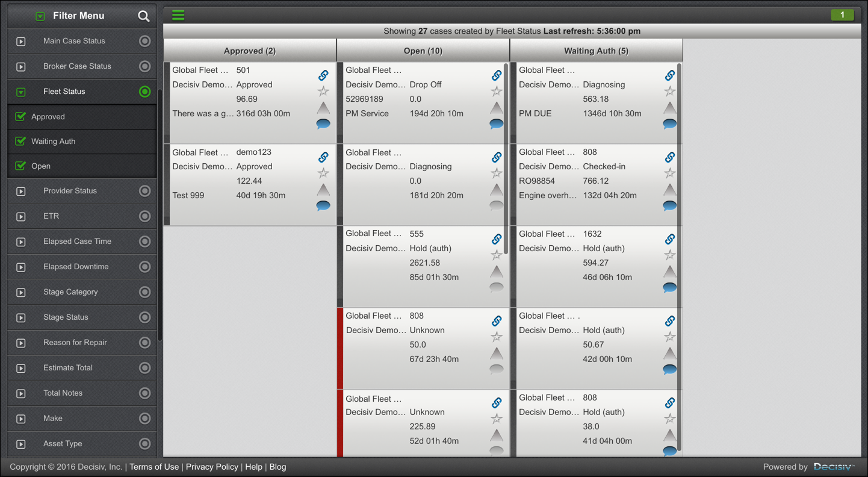Viewport: 868px width, 477px height.
Task: Click the "Test 999" text on the demo123 card
Action: pos(188,195)
